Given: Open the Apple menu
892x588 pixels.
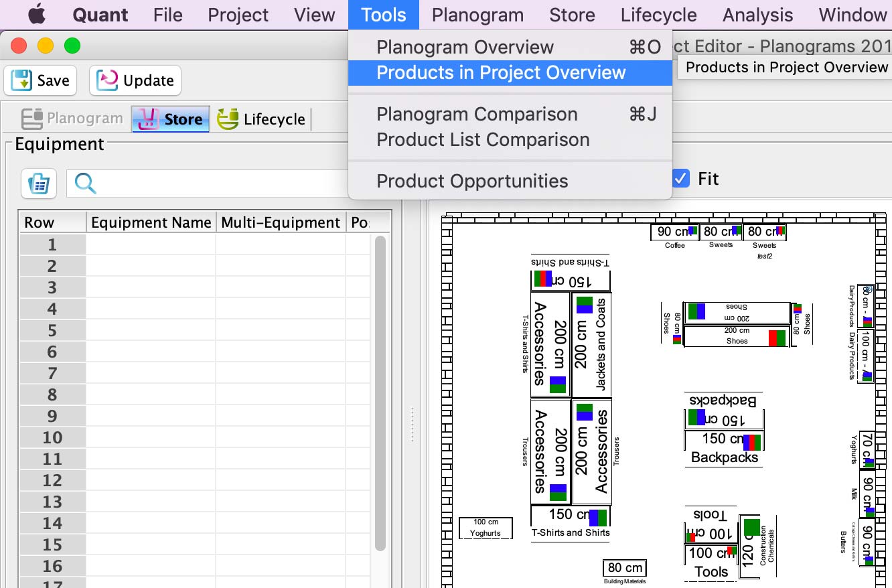Looking at the screenshot, I should (36, 15).
